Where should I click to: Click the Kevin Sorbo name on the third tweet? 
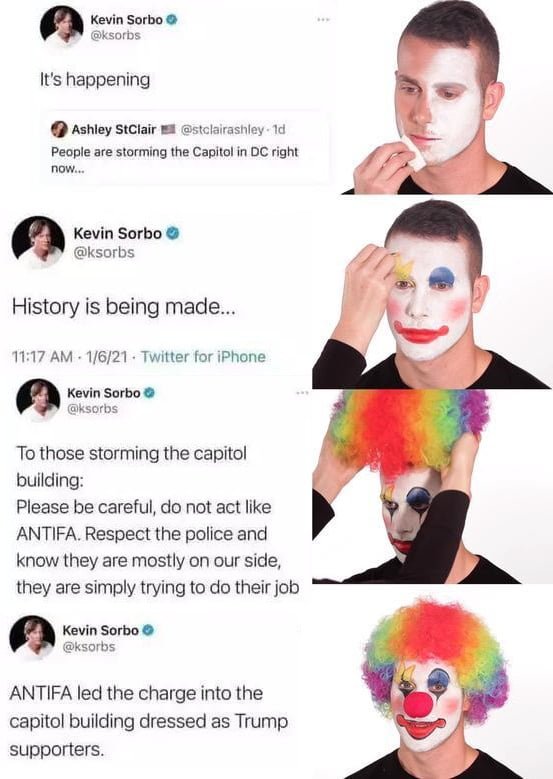point(104,393)
